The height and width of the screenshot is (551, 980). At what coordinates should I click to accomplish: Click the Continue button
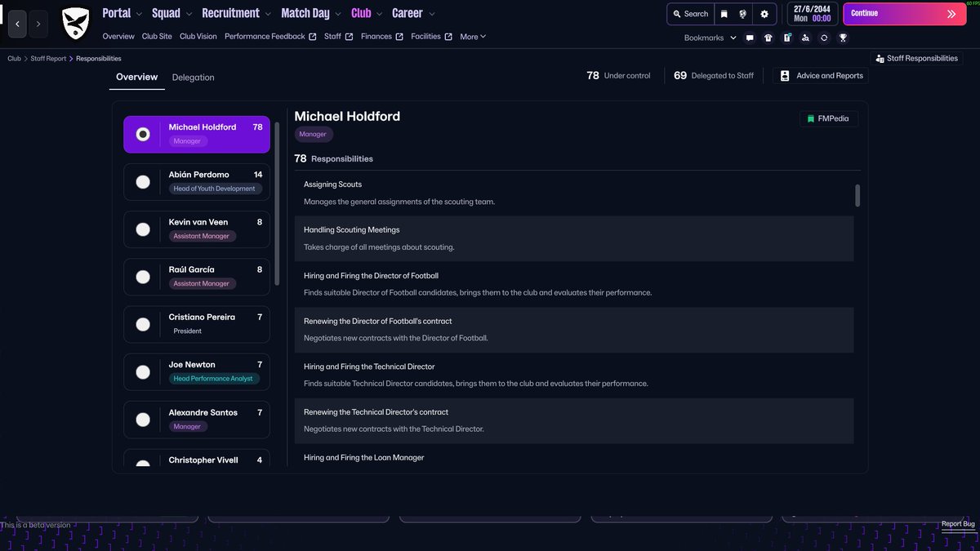904,14
